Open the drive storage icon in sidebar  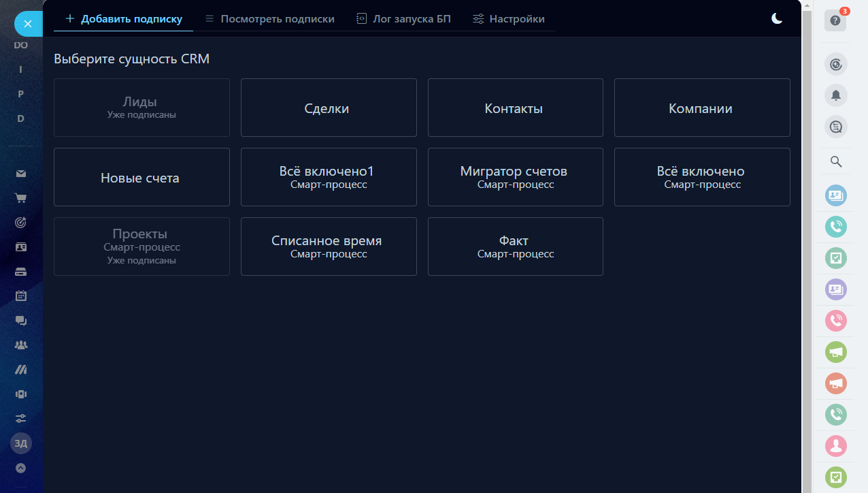point(21,272)
